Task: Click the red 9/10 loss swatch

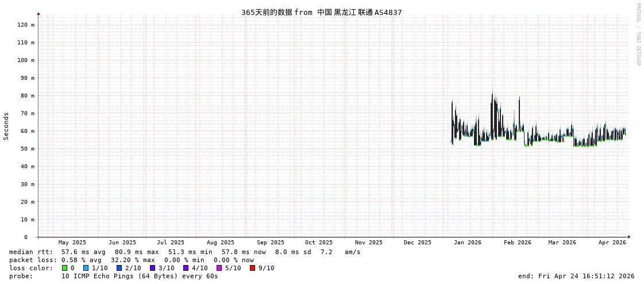Action: 252,268
